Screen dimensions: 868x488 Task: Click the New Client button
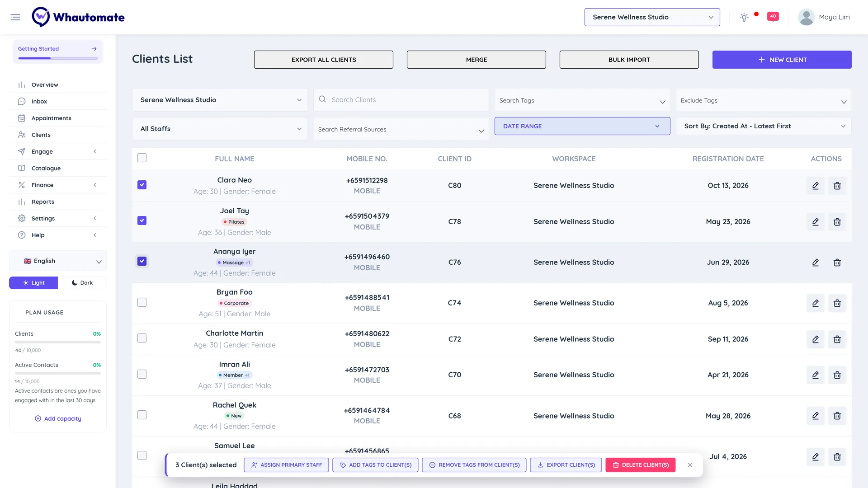(x=782, y=60)
